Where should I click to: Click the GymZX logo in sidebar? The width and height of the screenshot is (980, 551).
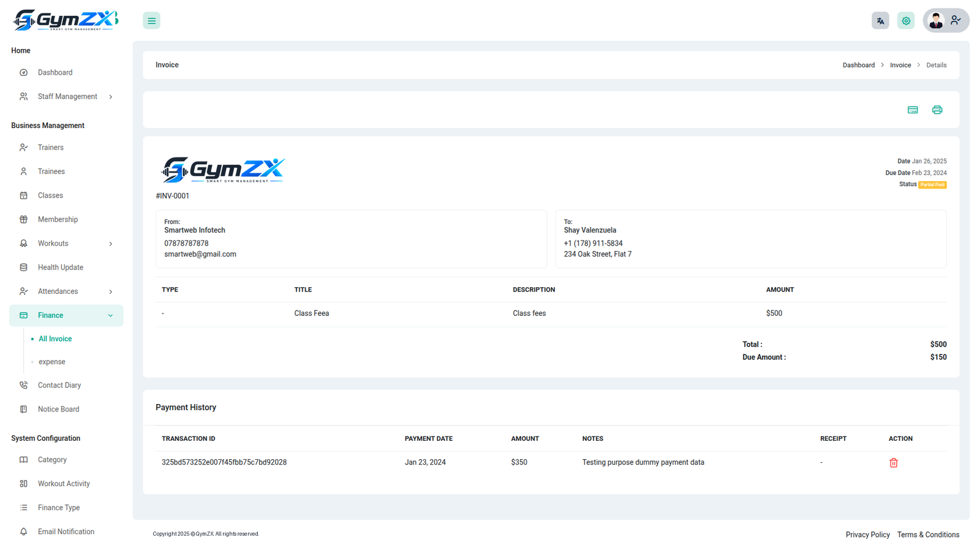66,20
